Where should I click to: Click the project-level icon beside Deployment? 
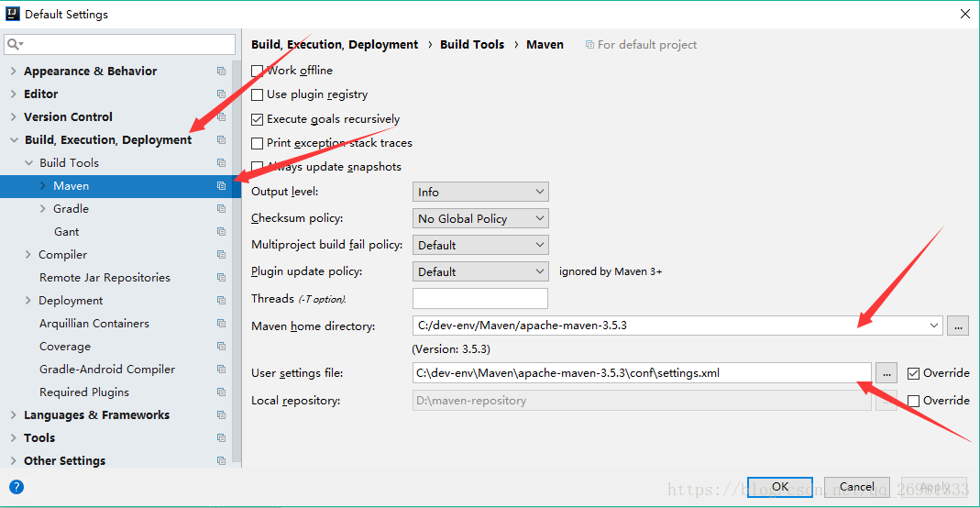coord(221,301)
